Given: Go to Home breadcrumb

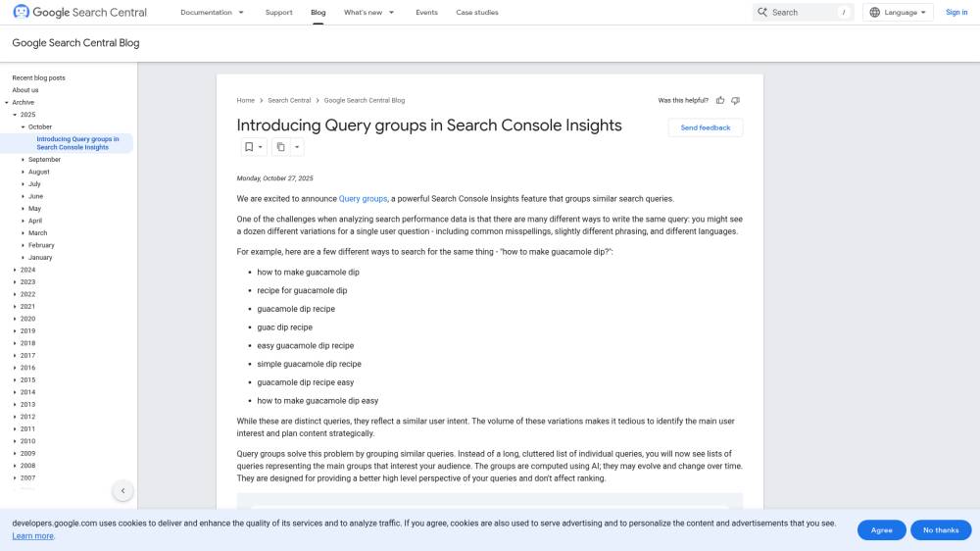Looking at the screenshot, I should pyautogui.click(x=246, y=100).
